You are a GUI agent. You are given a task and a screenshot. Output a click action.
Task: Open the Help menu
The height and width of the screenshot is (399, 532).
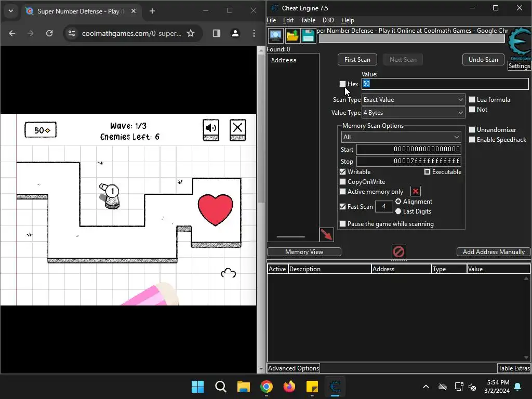(x=348, y=20)
